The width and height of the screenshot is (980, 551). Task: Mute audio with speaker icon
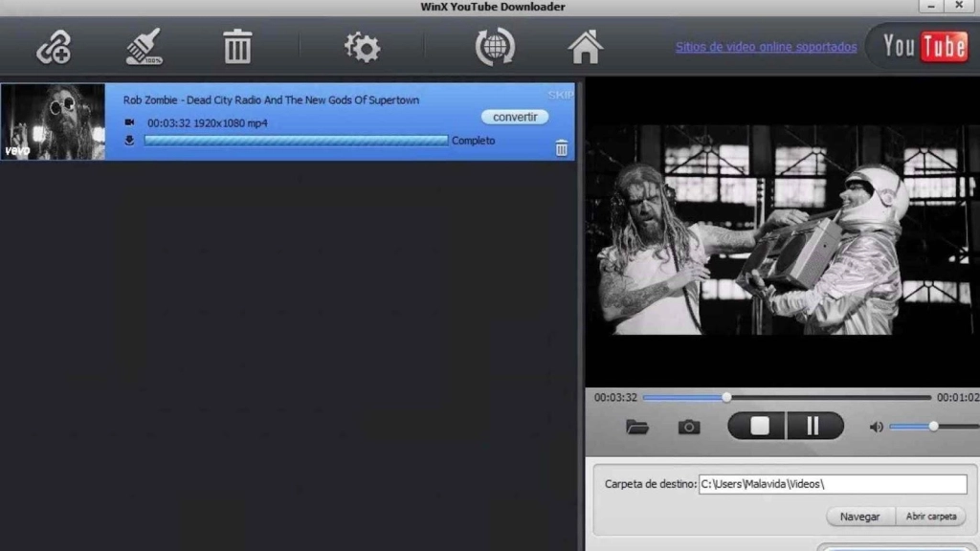pos(877,427)
